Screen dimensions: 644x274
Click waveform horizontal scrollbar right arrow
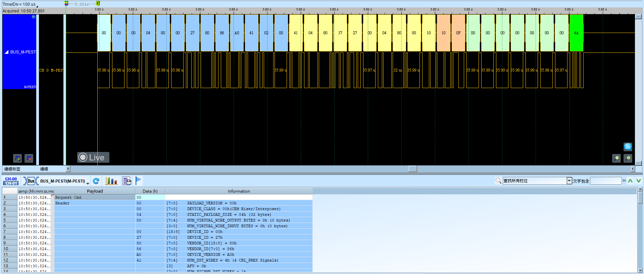(x=633, y=169)
